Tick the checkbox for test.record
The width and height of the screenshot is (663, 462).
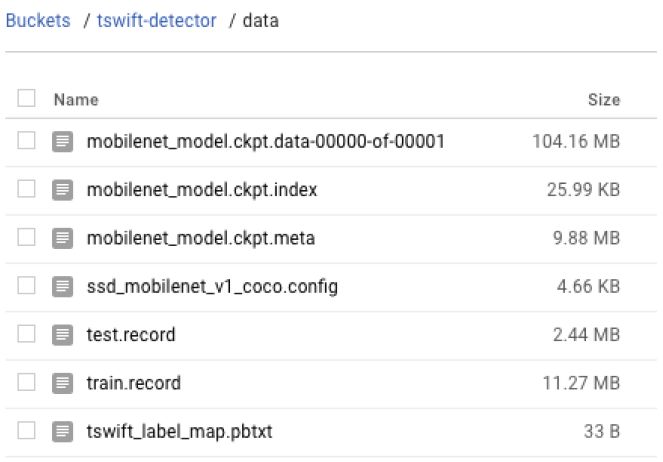pyautogui.click(x=27, y=335)
